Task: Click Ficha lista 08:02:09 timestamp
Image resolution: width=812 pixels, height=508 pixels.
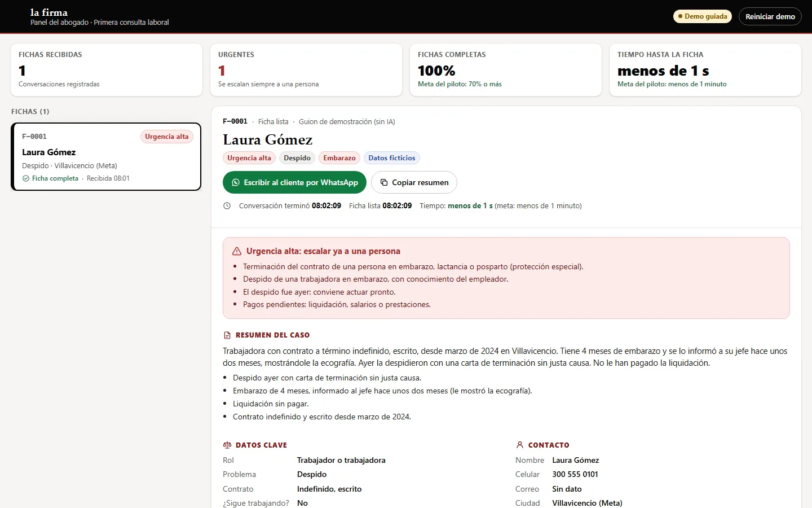Action: click(x=380, y=206)
